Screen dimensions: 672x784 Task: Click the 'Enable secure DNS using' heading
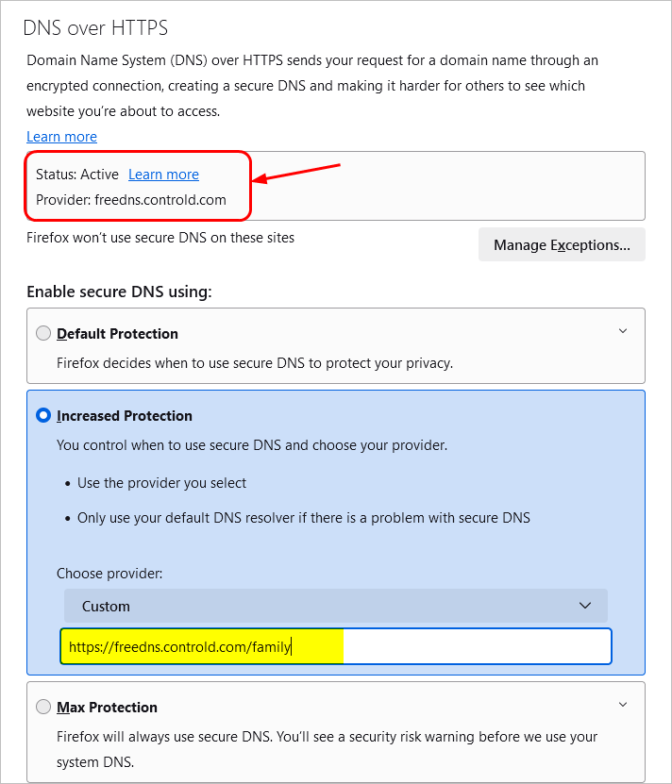pos(121,292)
